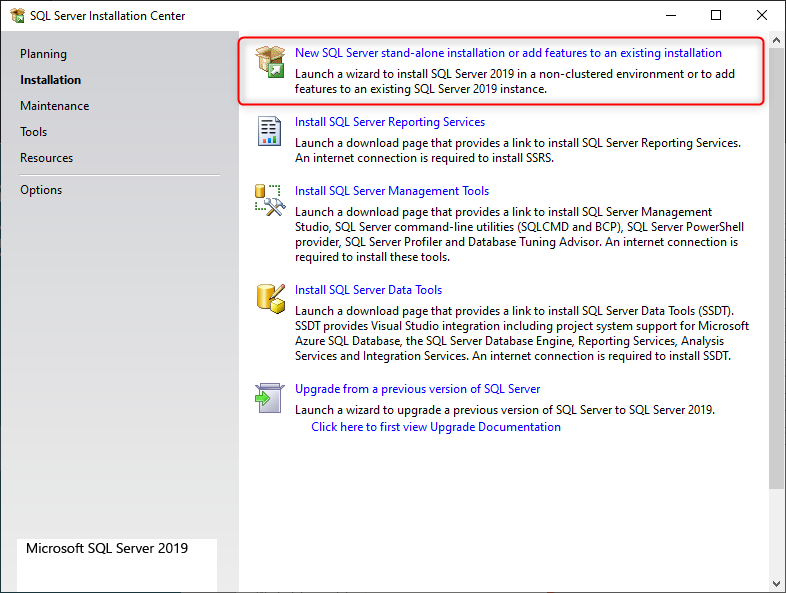The image size is (786, 593).
Task: Click the Upgrade green arrow icon
Action: (x=270, y=398)
